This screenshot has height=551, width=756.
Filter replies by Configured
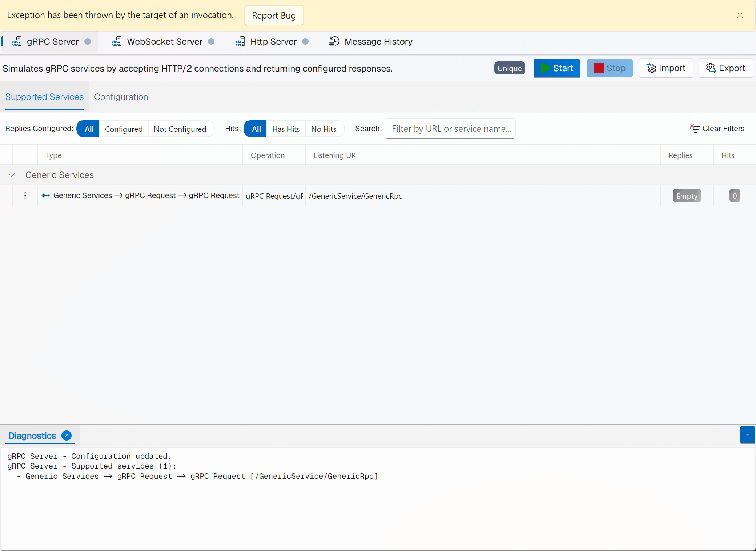[x=124, y=129]
